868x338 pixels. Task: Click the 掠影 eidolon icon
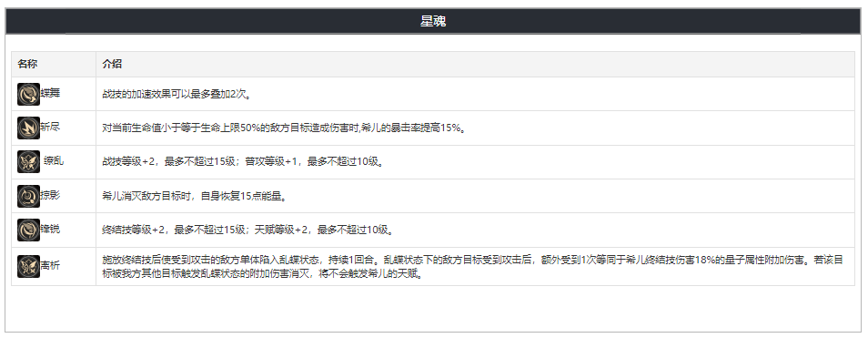pyautogui.click(x=28, y=196)
